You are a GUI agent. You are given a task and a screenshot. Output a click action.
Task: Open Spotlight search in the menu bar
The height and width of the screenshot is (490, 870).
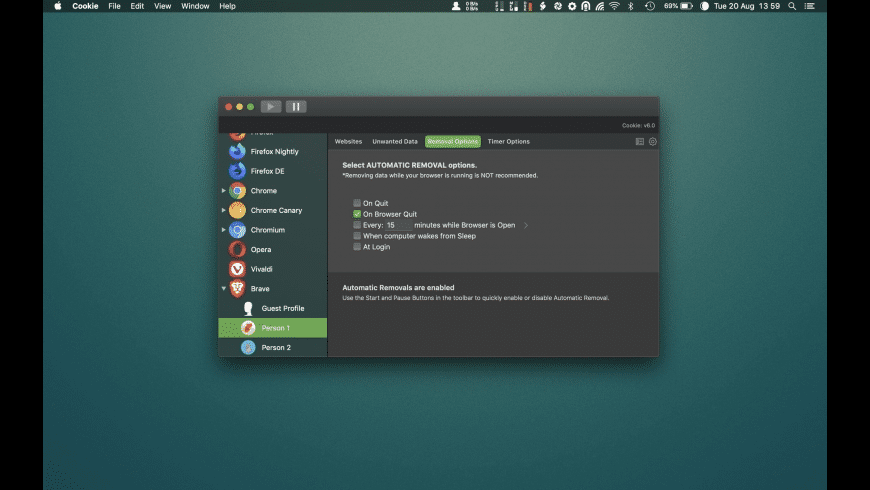click(792, 6)
